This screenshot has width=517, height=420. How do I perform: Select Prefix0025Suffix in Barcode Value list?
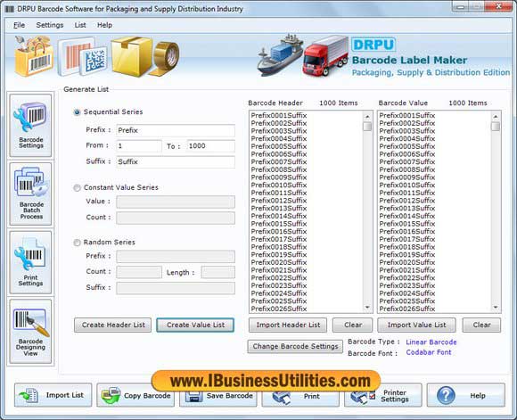tap(407, 301)
